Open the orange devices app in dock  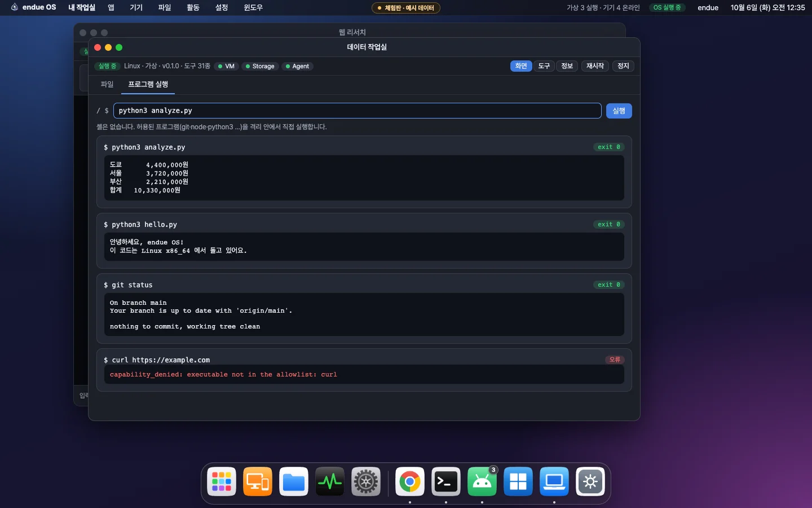tap(258, 481)
